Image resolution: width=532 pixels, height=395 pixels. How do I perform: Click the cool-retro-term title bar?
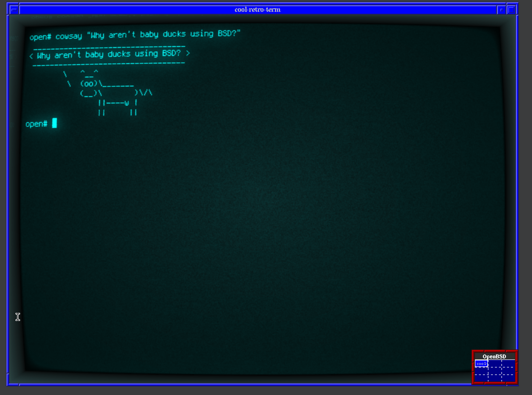[258, 10]
